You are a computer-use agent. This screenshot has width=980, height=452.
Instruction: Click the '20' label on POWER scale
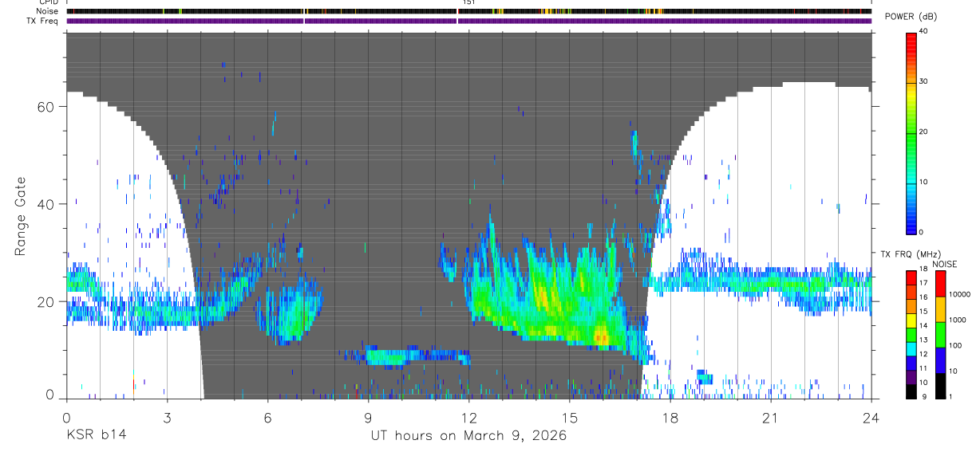pyautogui.click(x=923, y=132)
